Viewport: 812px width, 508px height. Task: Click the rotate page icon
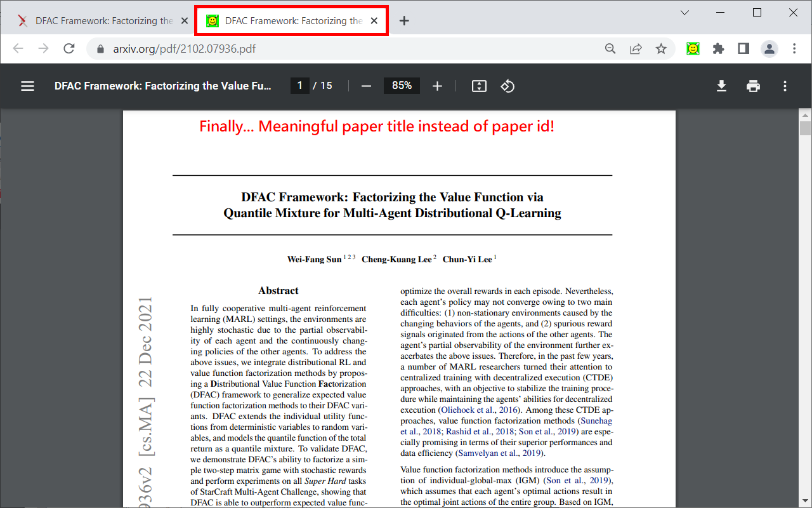tap(507, 86)
